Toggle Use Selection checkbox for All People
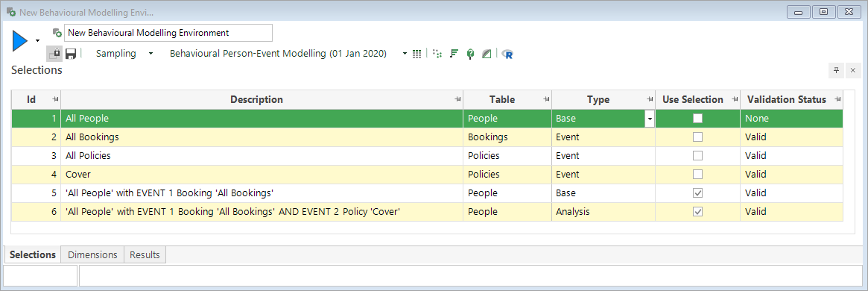The image size is (868, 291). [x=698, y=118]
